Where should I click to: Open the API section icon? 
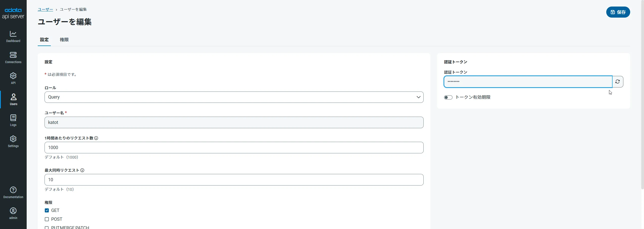(x=13, y=76)
